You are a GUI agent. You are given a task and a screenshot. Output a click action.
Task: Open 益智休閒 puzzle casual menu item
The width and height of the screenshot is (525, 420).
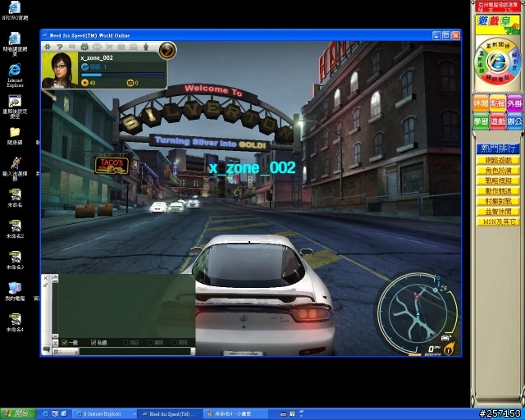(x=498, y=212)
